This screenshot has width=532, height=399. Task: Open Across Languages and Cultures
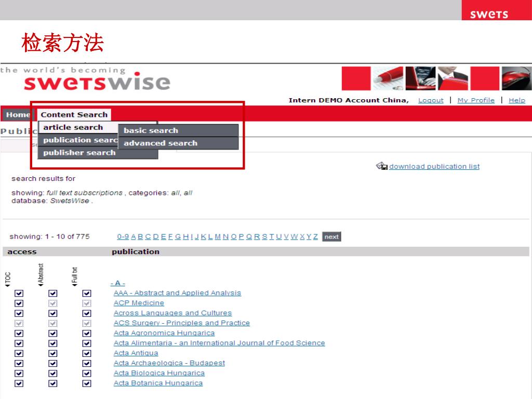(x=172, y=313)
